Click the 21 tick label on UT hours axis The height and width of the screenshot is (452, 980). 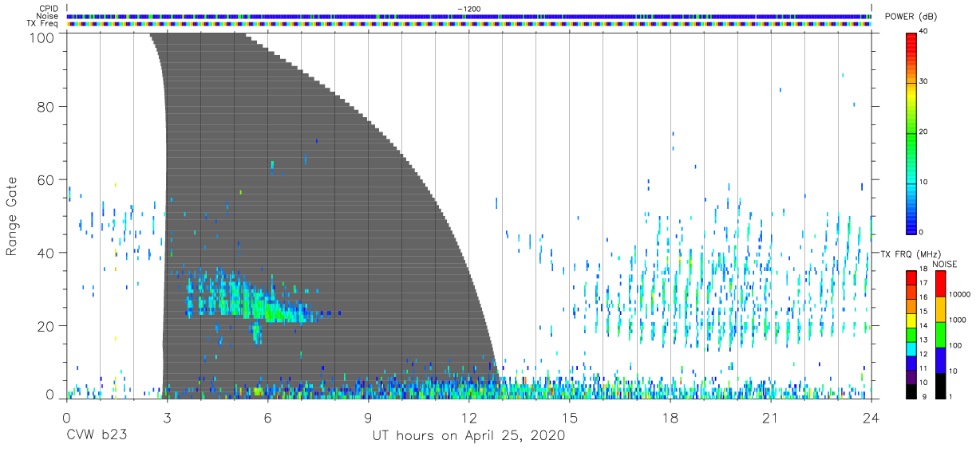771,418
